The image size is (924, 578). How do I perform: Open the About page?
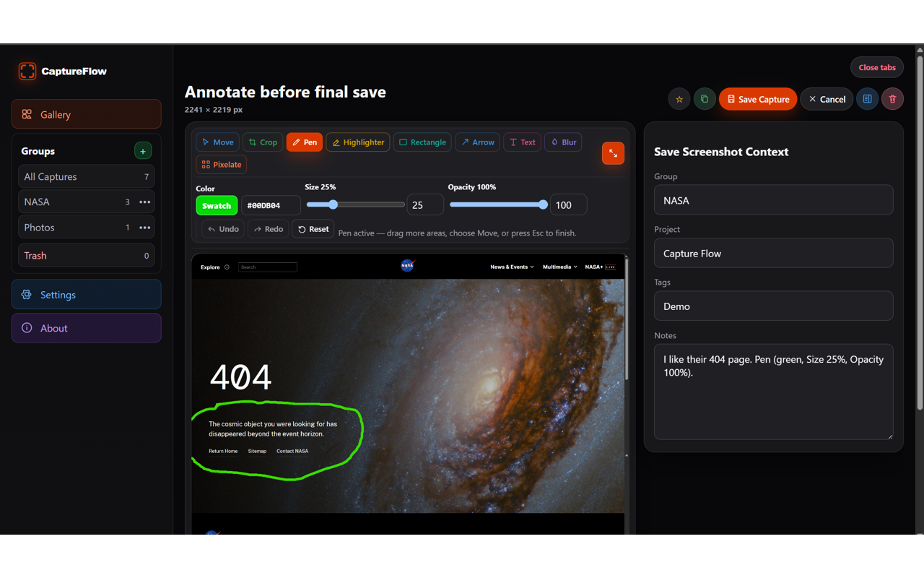tap(87, 328)
